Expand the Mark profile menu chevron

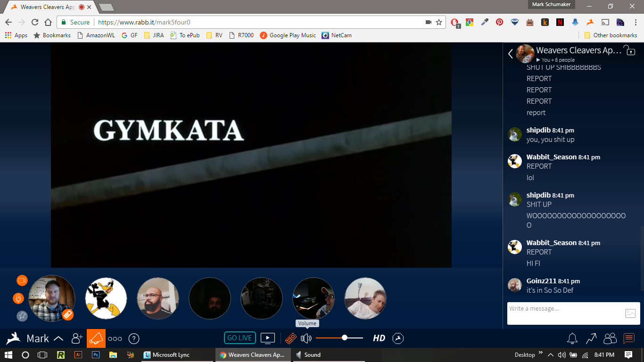pyautogui.click(x=58, y=338)
